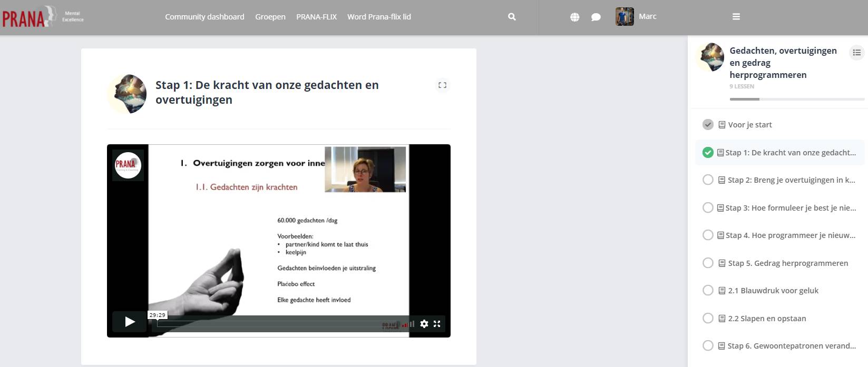Screen dimensions: 868x367
Task: Open video settings gear icon
Action: 424,324
